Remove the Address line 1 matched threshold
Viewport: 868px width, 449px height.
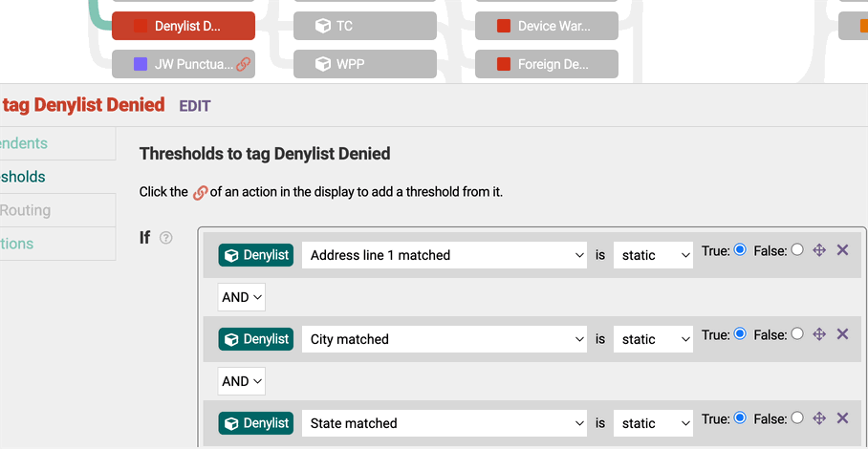(x=842, y=250)
